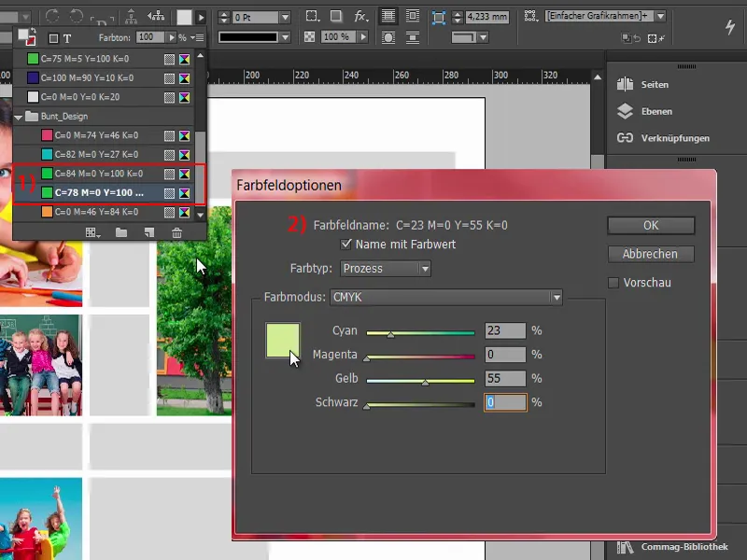This screenshot has width=747, height=560.
Task: Click the Schwarz slider track
Action: [421, 405]
